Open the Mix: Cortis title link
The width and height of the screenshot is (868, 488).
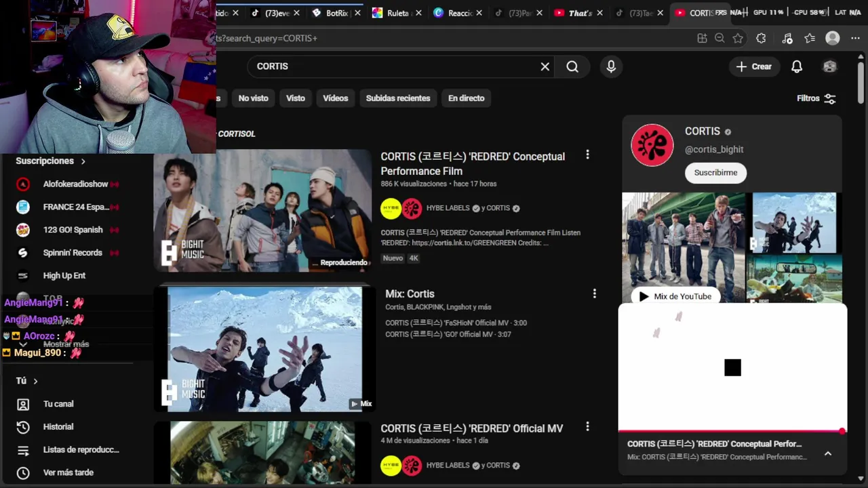tap(410, 293)
